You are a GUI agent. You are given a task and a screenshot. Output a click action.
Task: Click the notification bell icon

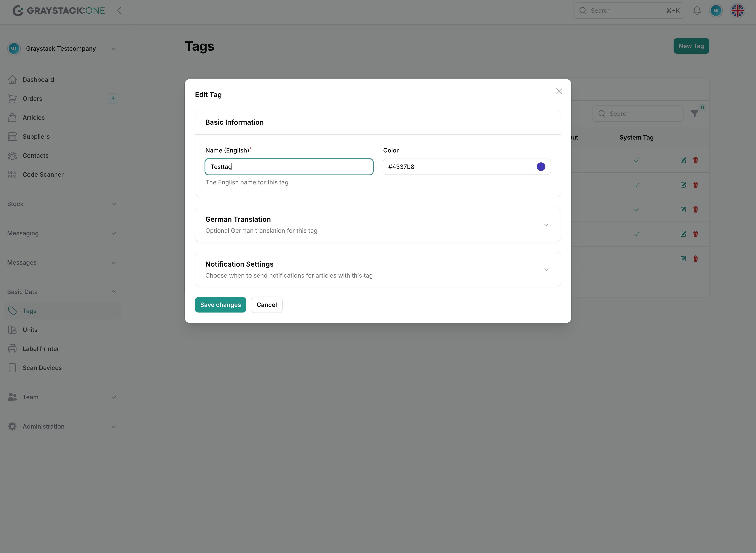pos(697,11)
